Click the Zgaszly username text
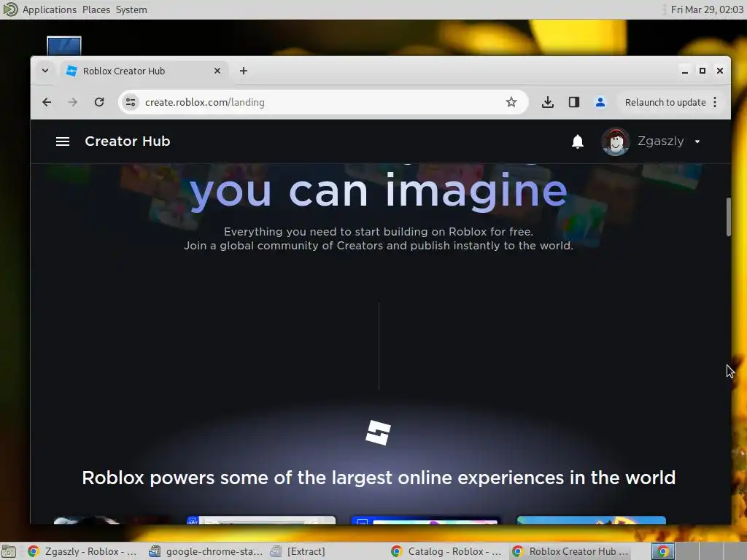Viewport: 747px width, 560px height. [660, 141]
